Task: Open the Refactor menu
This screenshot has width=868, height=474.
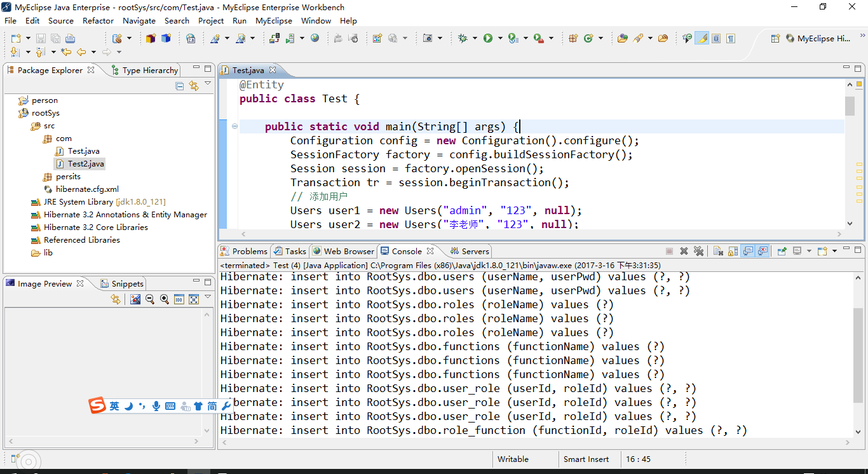Action: (98, 20)
